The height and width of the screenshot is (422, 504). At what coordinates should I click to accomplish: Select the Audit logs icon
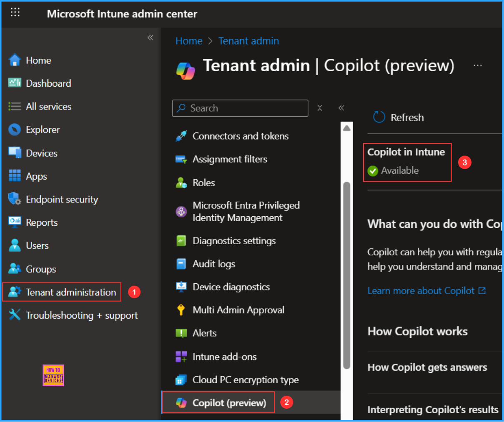click(181, 264)
